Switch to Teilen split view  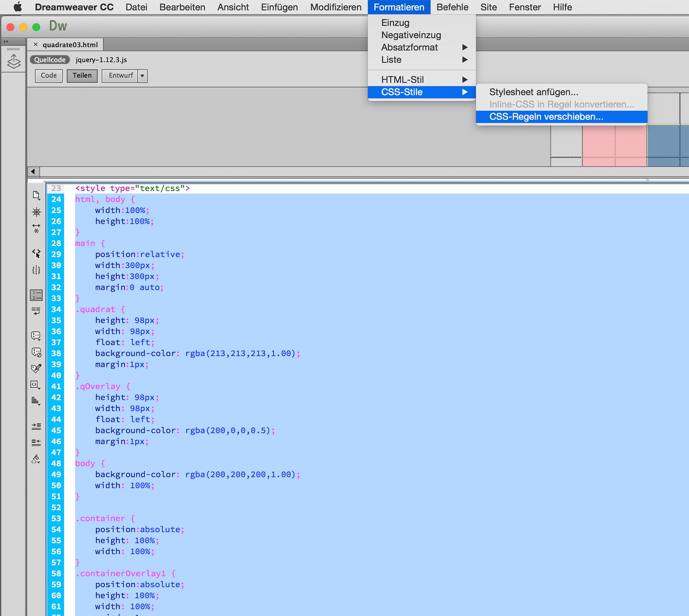click(82, 76)
